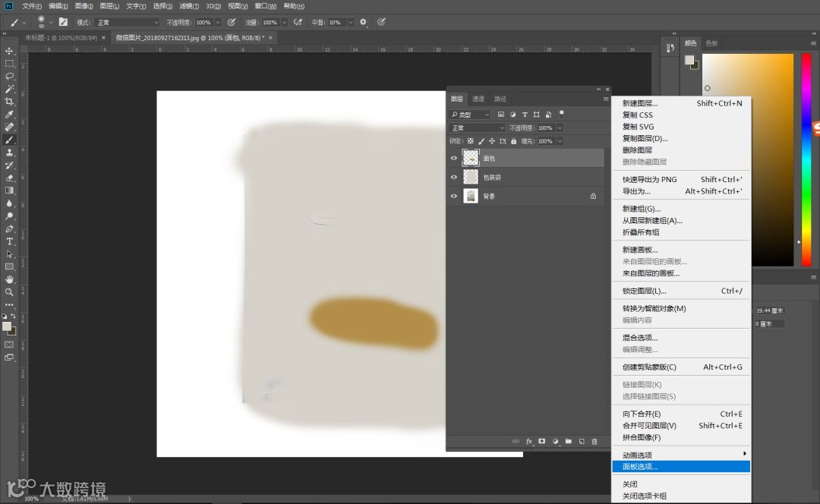The image size is (820, 504).
Task: Select the Rectangle shape tool
Action: [x=9, y=266]
